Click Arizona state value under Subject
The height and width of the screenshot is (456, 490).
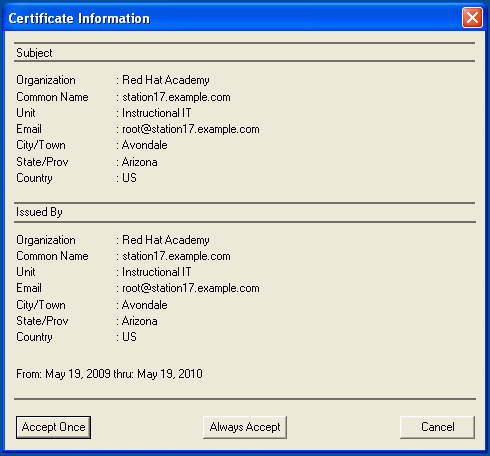tap(140, 162)
